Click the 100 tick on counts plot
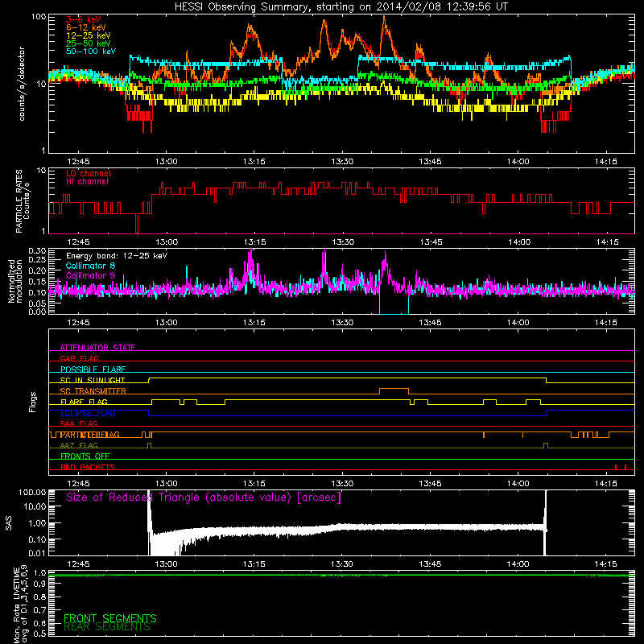This screenshot has height=644, width=644. (x=38, y=17)
